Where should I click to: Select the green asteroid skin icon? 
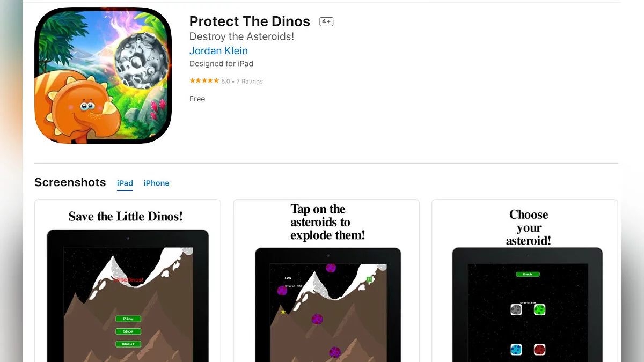pos(539,309)
